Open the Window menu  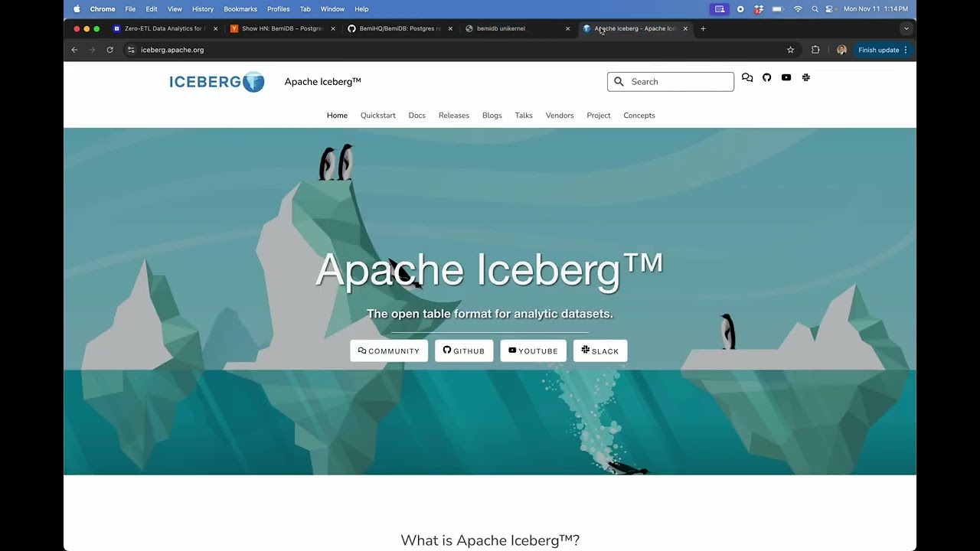pyautogui.click(x=332, y=9)
